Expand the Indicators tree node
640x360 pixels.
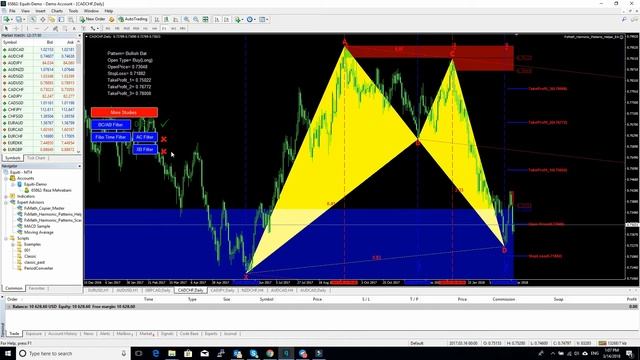pyautogui.click(x=6, y=196)
